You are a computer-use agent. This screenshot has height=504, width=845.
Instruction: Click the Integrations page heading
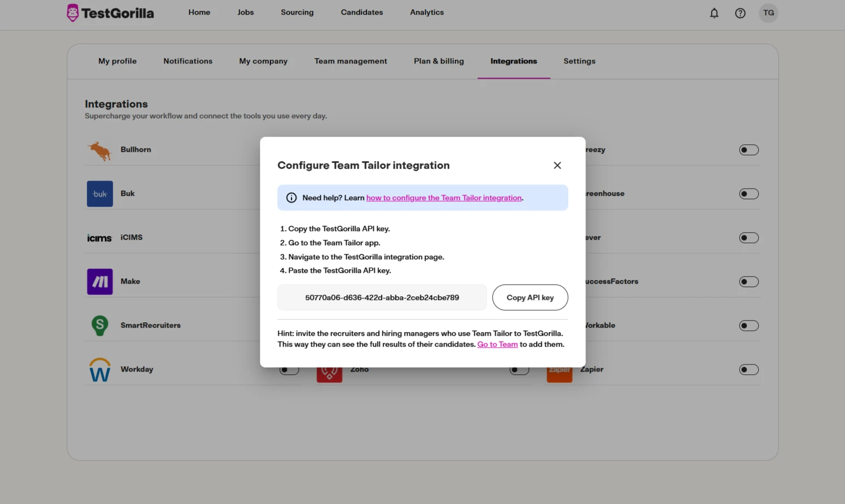(116, 104)
